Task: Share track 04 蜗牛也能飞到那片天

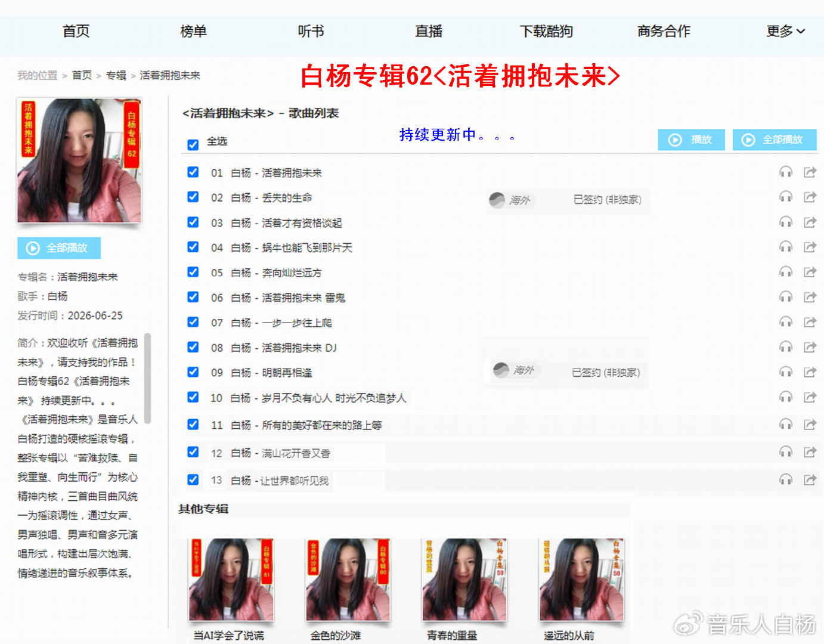Action: point(810,247)
